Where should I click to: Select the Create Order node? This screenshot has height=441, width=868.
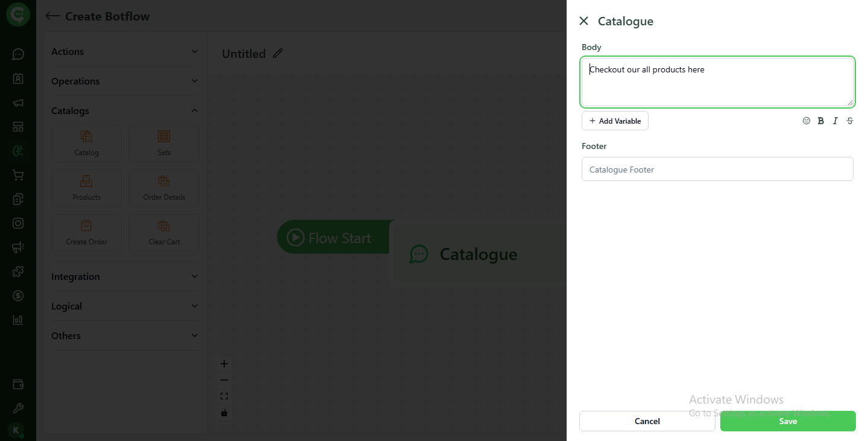[x=86, y=232]
